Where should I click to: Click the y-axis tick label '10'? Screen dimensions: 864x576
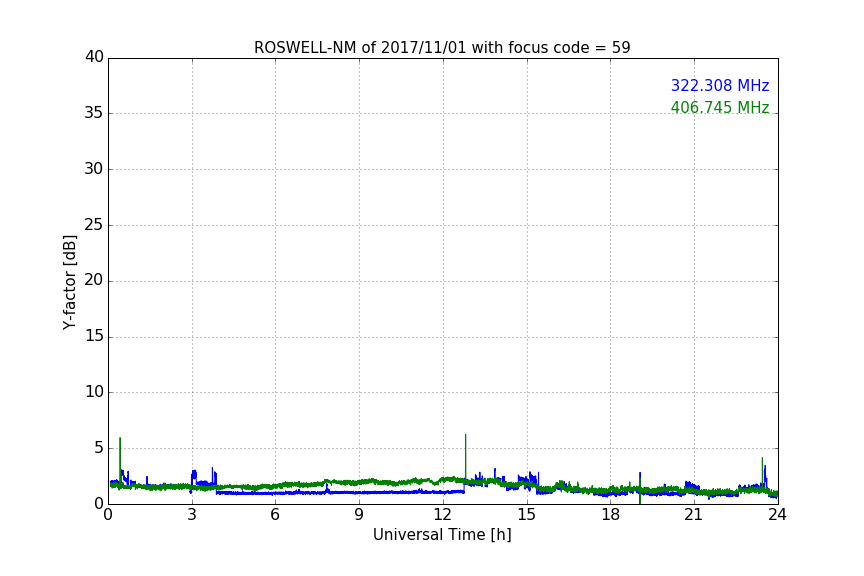[x=94, y=392]
